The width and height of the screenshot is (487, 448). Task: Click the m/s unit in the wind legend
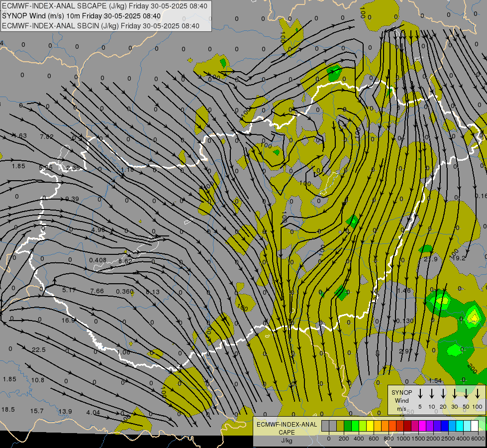pos(401,409)
